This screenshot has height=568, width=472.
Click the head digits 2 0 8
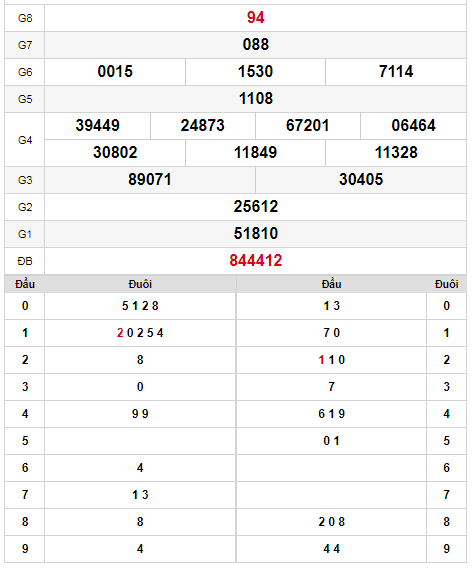coord(331,522)
